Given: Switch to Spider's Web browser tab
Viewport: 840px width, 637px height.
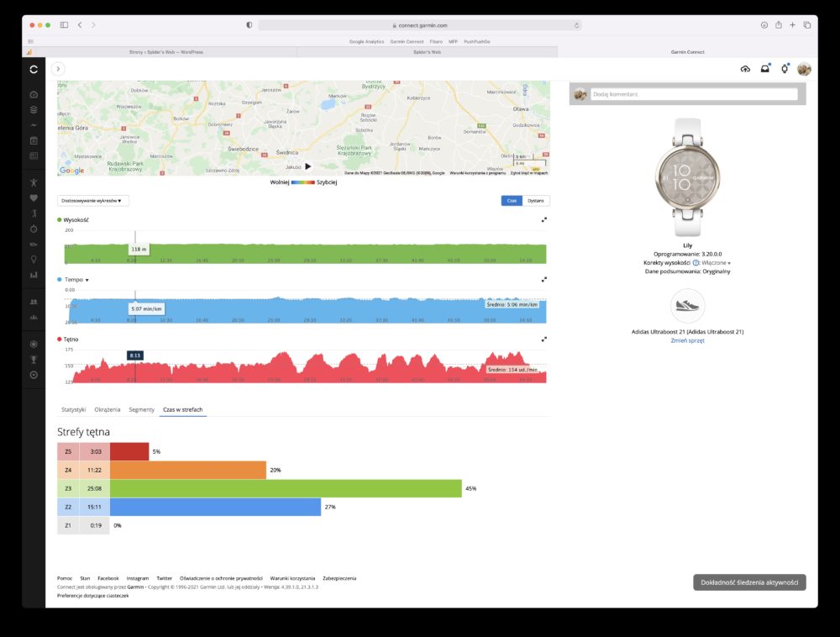Looking at the screenshot, I should click(x=427, y=52).
